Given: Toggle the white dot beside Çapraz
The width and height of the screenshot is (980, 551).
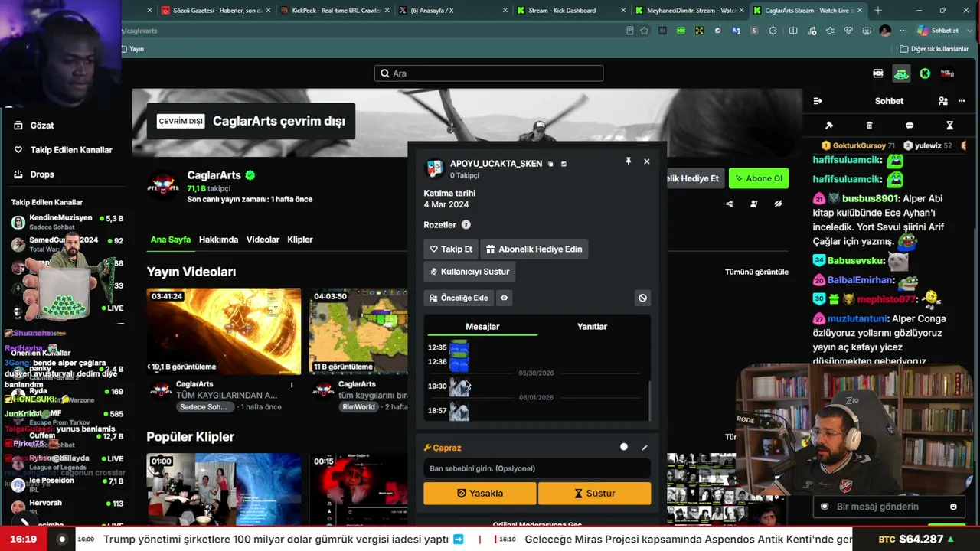Looking at the screenshot, I should coord(624,447).
